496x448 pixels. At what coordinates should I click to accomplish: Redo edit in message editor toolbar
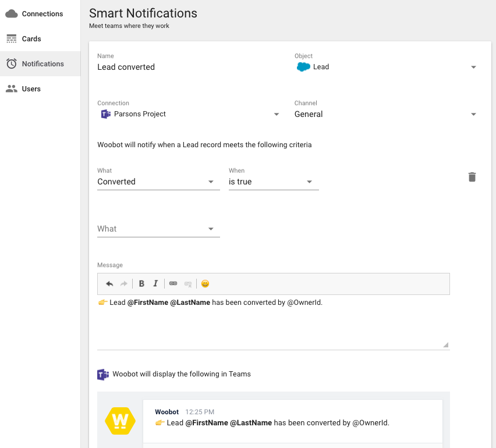pos(123,284)
